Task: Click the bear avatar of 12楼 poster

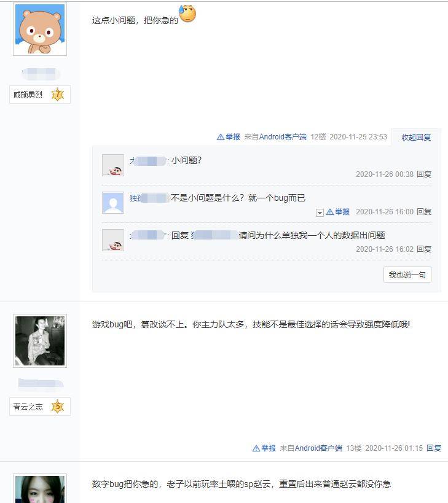Action: pos(40,29)
